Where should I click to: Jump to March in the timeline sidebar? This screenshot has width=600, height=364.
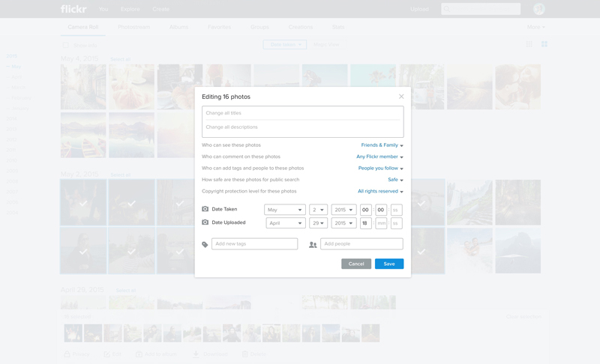[x=18, y=88]
